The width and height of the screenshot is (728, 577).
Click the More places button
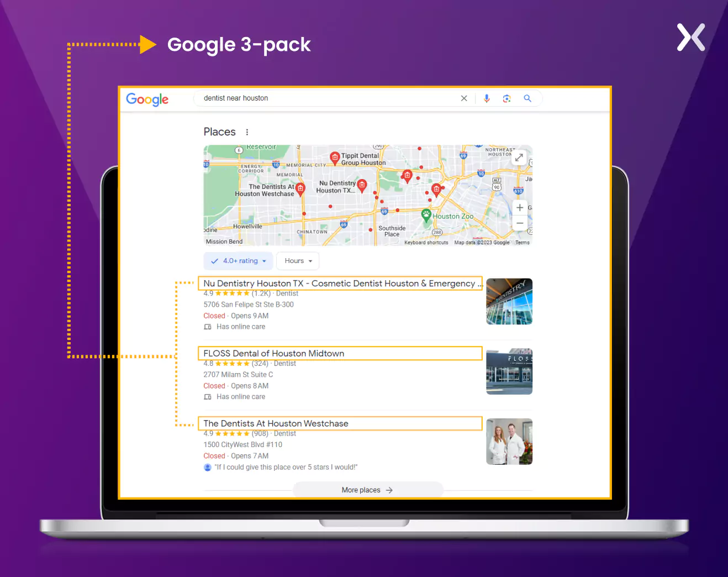[x=368, y=490]
